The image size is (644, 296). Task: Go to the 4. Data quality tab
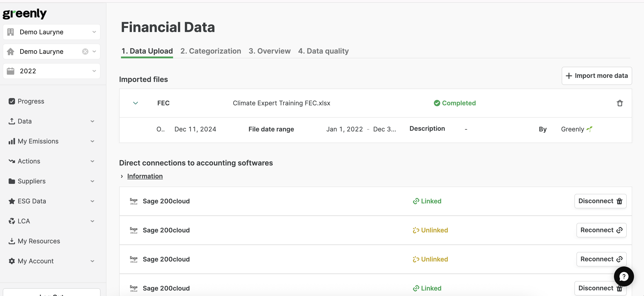click(323, 51)
